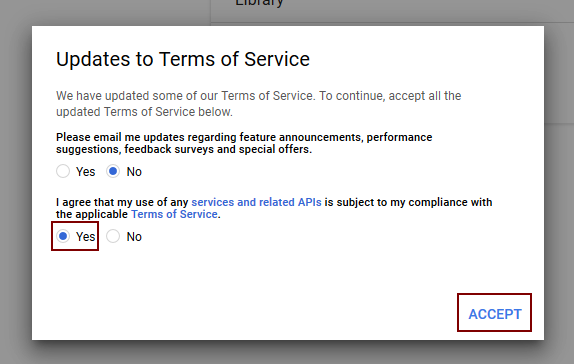Select the Yes radio circle for email updates
Viewport: 574px width, 364px height.
click(x=63, y=171)
